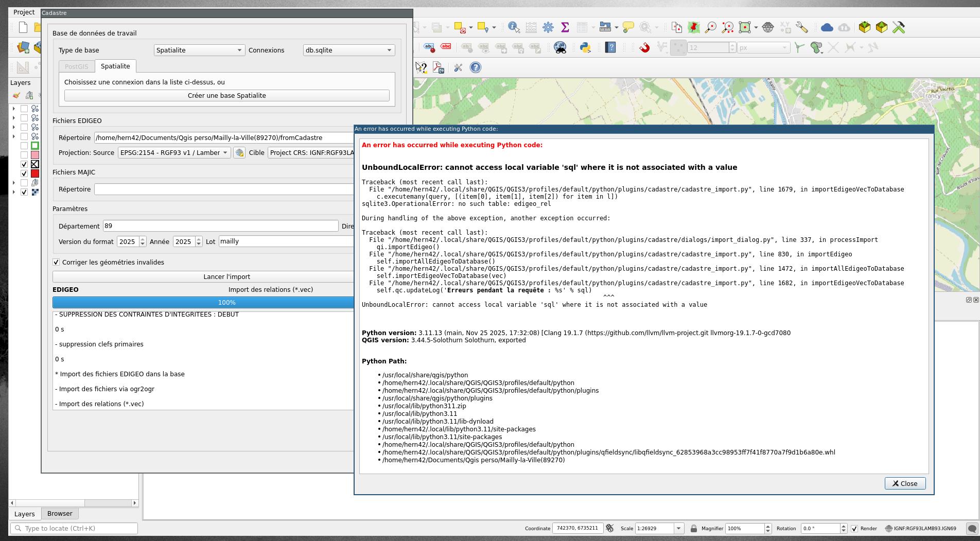Toggle visibility of the red-filled layer
This screenshot has width=980, height=541.
24,173
